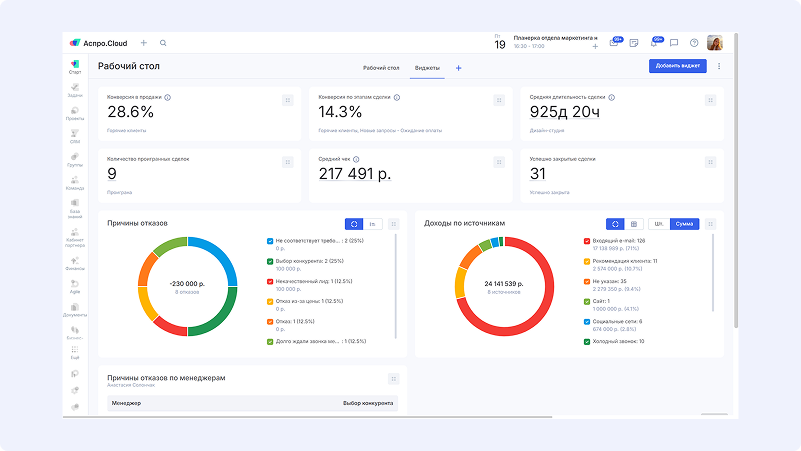Image resolution: width=801 pixels, height=451 pixels.
Task: Open the help question mark icon
Action: point(694,43)
